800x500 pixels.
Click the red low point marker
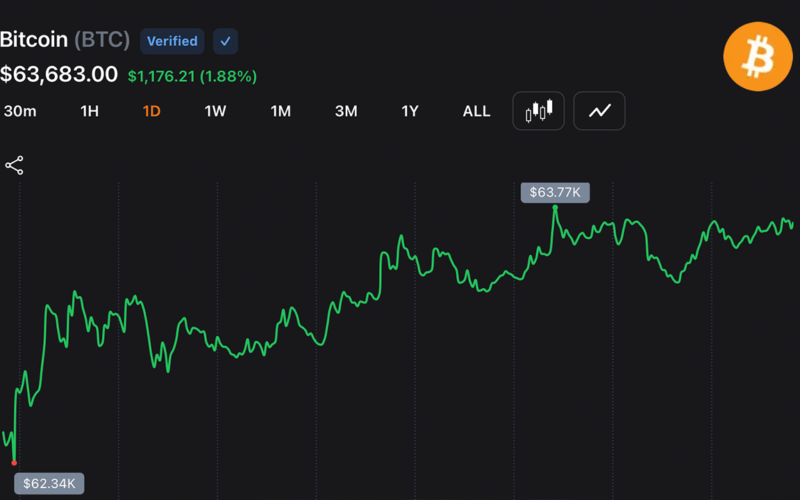pyautogui.click(x=14, y=463)
